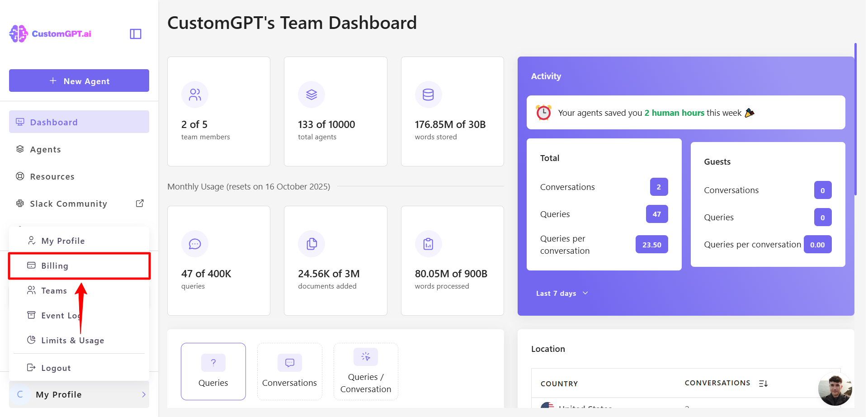Click Total Conversations count badge 2

pyautogui.click(x=659, y=187)
